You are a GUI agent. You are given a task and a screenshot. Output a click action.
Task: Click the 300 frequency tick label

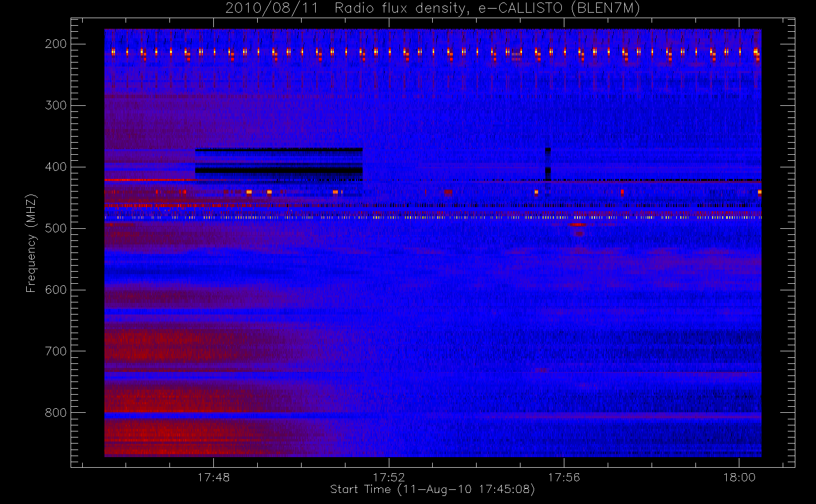click(x=56, y=105)
